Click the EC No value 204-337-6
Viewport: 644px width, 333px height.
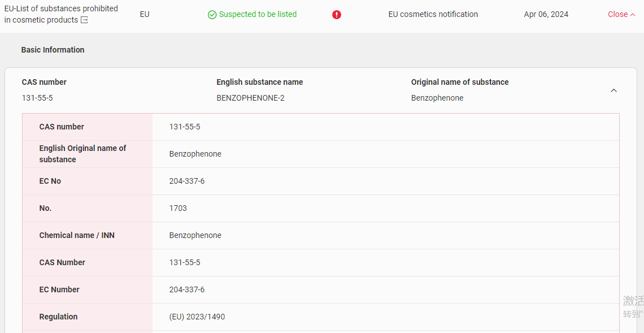click(186, 181)
